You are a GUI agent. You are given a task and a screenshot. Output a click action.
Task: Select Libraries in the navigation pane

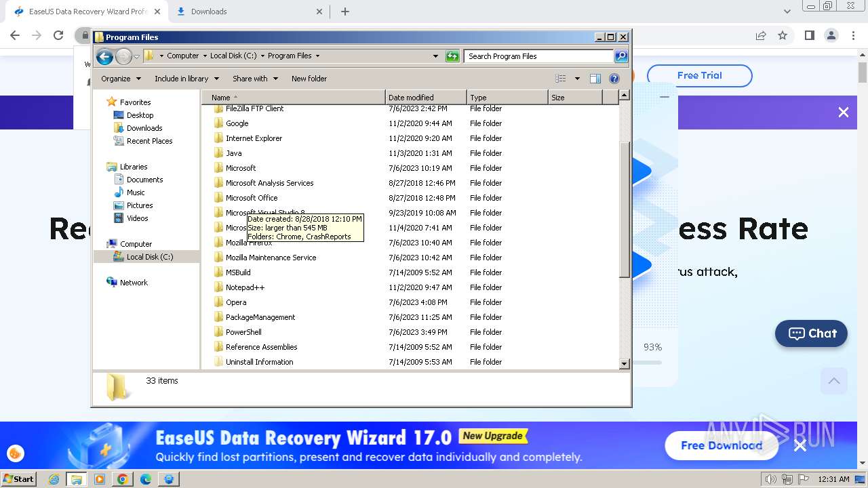click(134, 167)
